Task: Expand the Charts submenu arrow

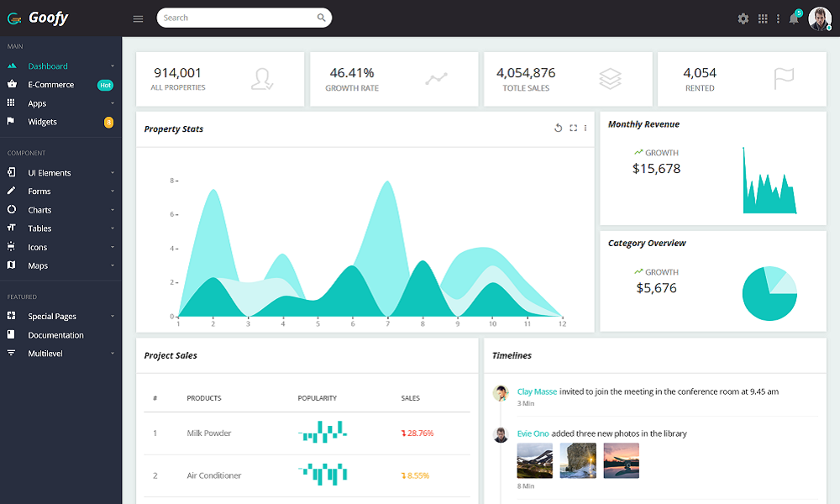Action: click(112, 210)
